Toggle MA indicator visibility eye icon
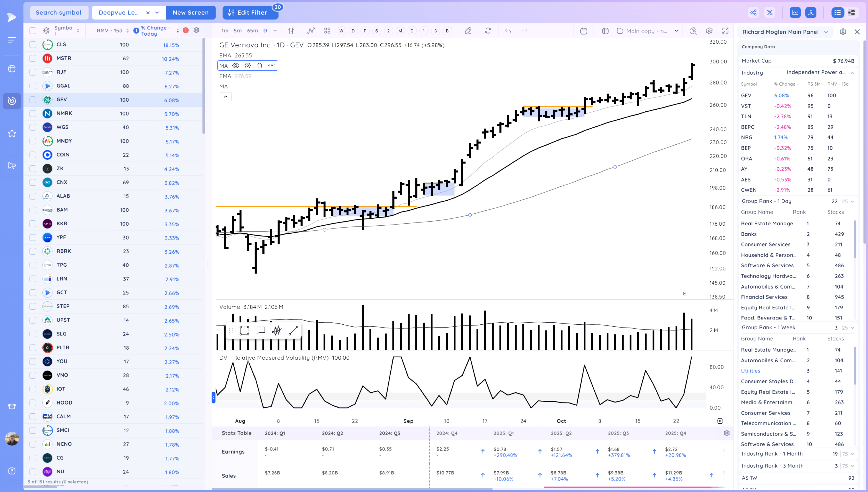 pyautogui.click(x=236, y=66)
